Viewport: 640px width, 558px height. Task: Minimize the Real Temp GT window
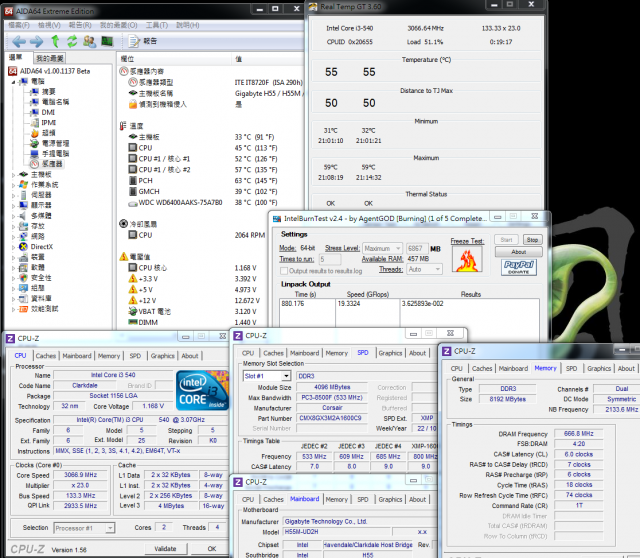(494, 5)
